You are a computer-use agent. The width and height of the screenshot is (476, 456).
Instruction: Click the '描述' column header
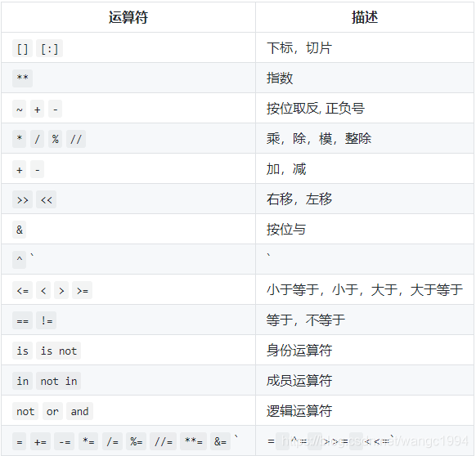point(365,17)
